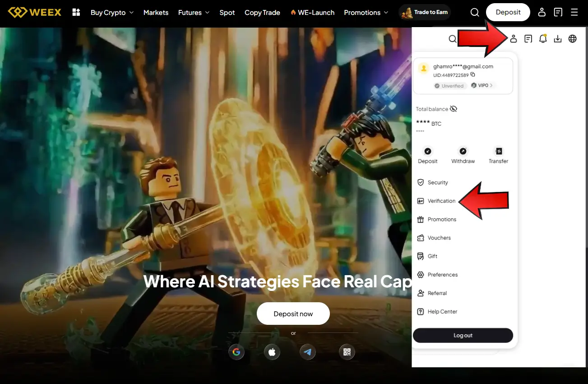Open the apps grid icon beside WEEX logo
The image size is (588, 384).
pyautogui.click(x=76, y=12)
